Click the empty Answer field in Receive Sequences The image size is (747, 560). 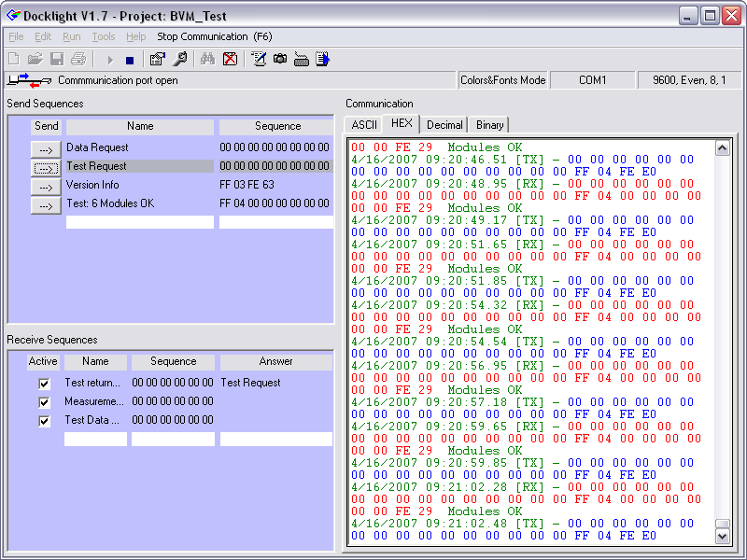275,439
